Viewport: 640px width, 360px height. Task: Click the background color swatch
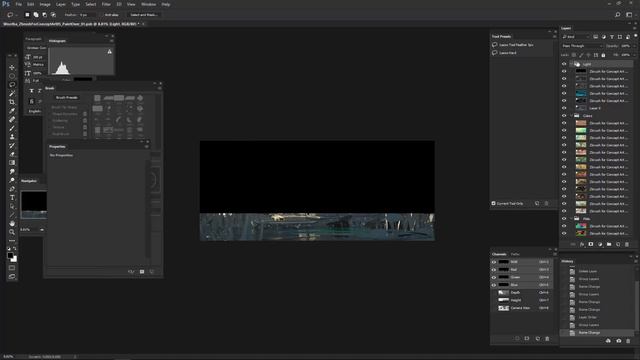14,260
